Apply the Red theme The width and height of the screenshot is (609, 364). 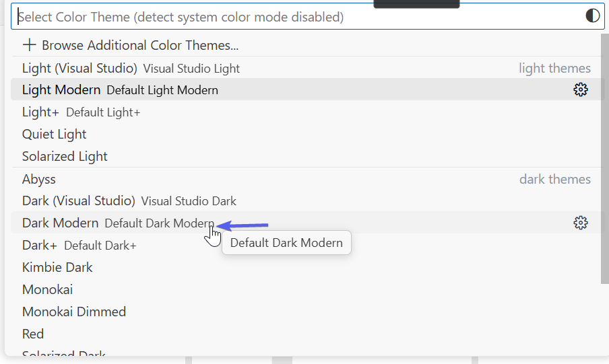point(33,334)
